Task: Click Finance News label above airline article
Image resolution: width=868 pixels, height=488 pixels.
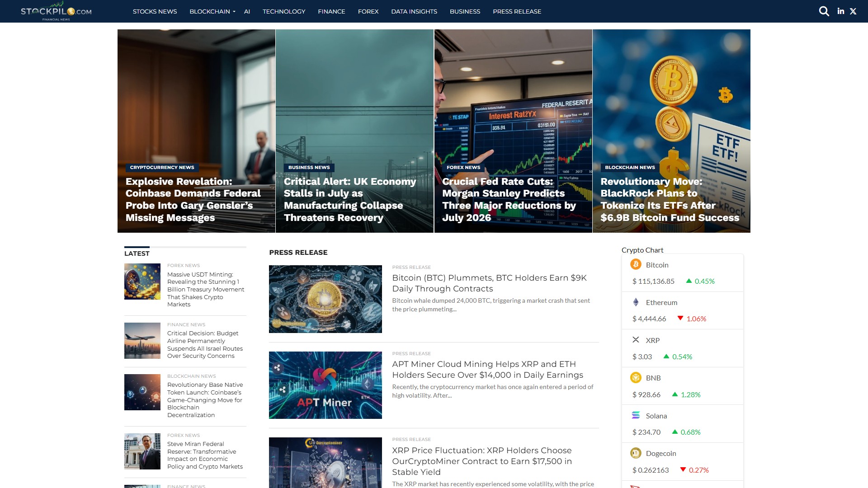Action: coord(186,324)
